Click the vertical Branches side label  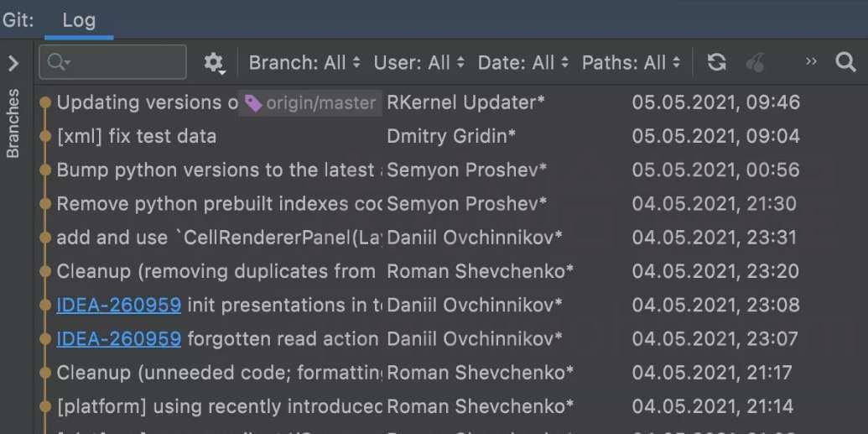13,123
